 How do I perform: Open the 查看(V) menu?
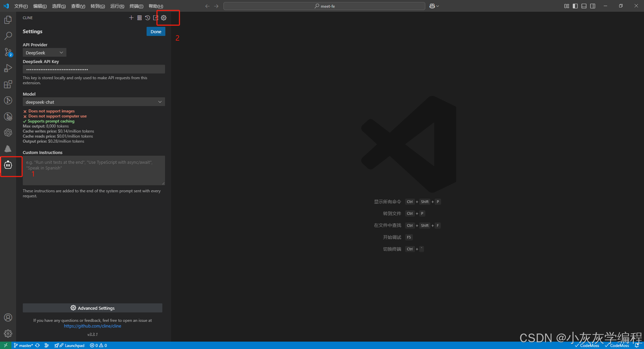[x=78, y=6]
